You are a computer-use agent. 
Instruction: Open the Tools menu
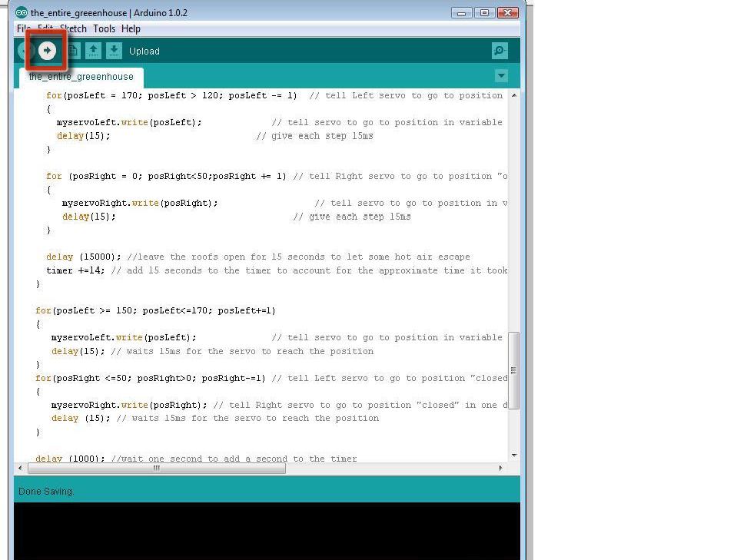[x=104, y=28]
